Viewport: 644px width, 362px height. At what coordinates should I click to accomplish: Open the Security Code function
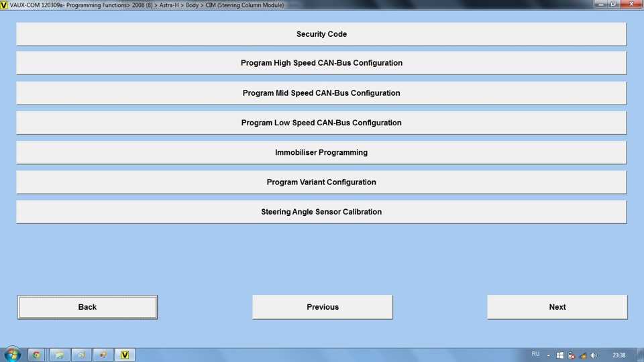click(x=321, y=34)
